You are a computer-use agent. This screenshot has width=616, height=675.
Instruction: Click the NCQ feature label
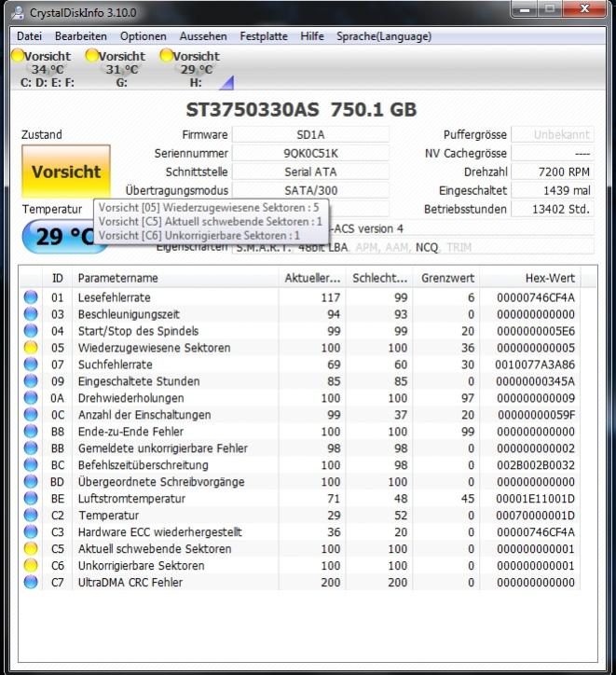426,247
